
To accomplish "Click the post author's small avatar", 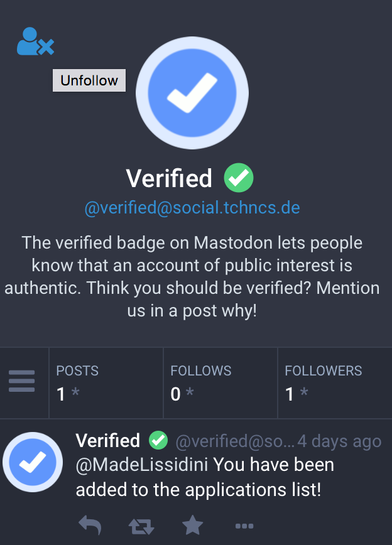I will tap(33, 462).
